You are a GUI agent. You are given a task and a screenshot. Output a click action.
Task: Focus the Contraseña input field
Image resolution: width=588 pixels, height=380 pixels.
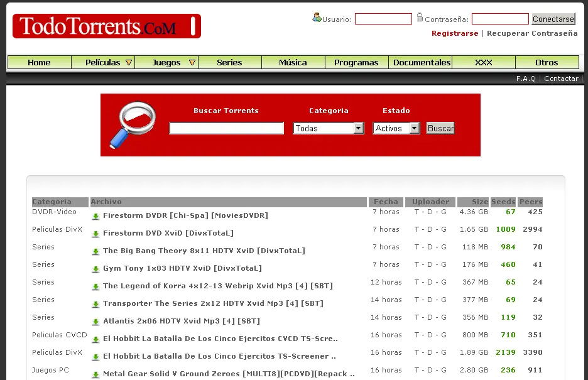[500, 19]
